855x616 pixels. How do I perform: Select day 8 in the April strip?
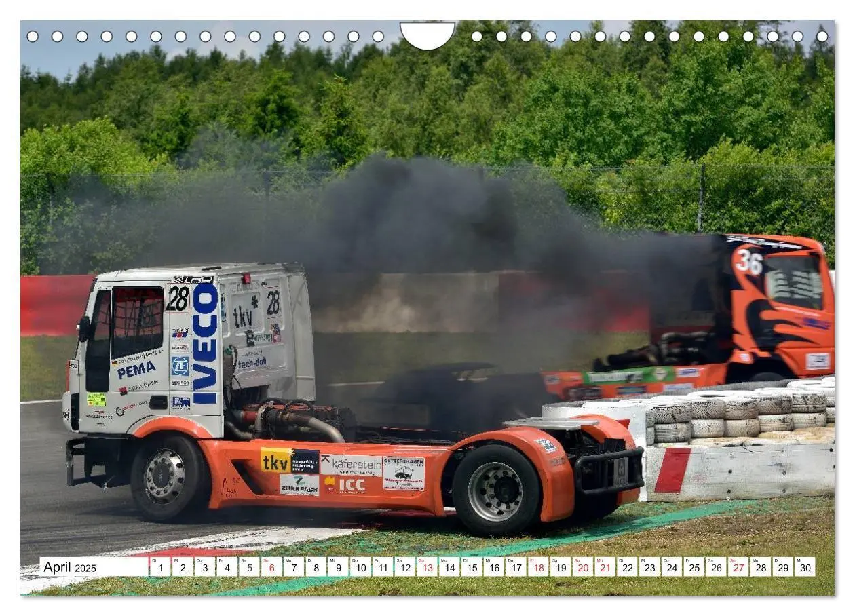(x=316, y=567)
